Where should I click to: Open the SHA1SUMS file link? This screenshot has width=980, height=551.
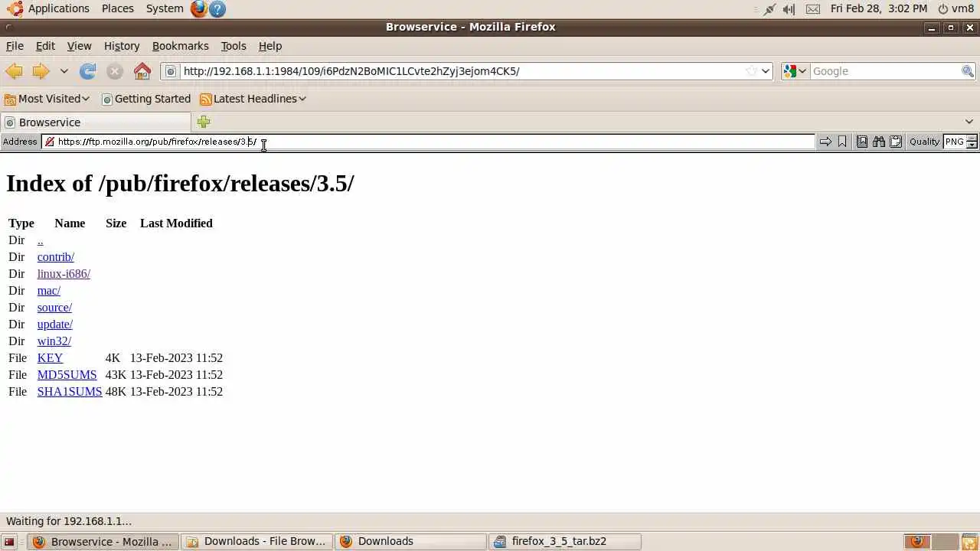pyautogui.click(x=70, y=392)
